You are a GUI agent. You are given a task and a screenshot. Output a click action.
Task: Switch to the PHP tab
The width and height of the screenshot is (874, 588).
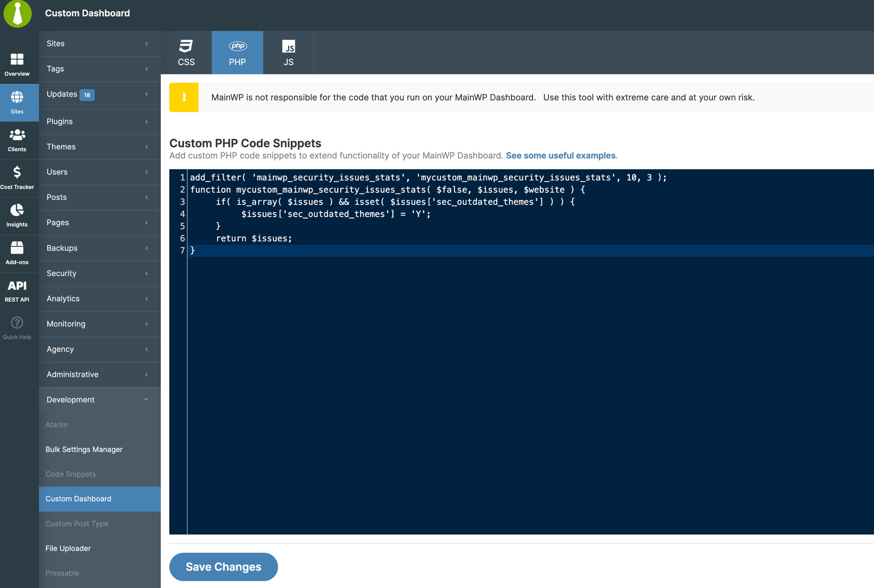pos(237,52)
